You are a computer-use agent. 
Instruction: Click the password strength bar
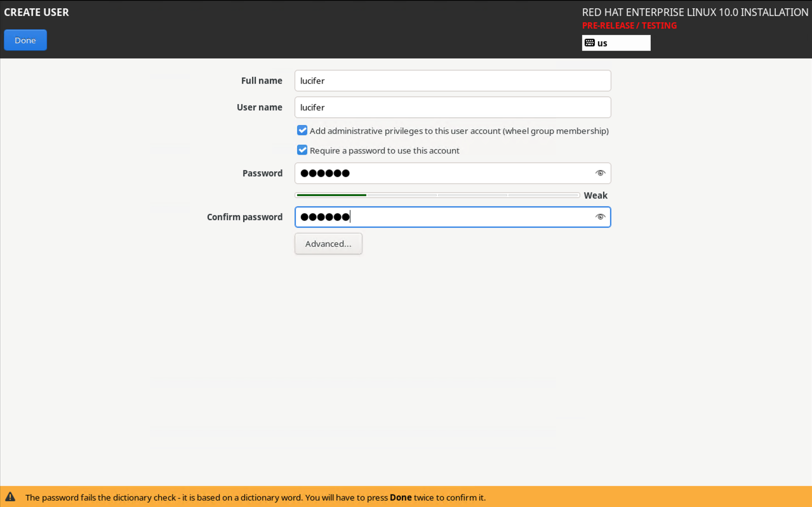coord(437,195)
